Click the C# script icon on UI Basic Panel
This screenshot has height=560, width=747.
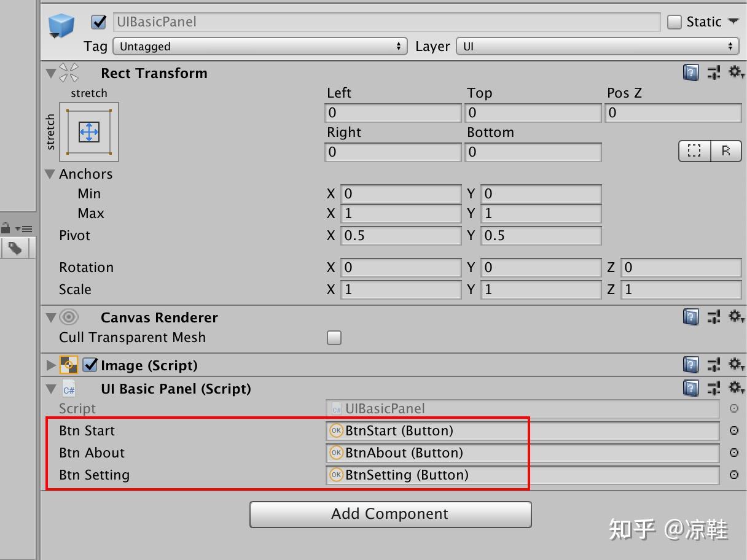pyautogui.click(x=69, y=389)
